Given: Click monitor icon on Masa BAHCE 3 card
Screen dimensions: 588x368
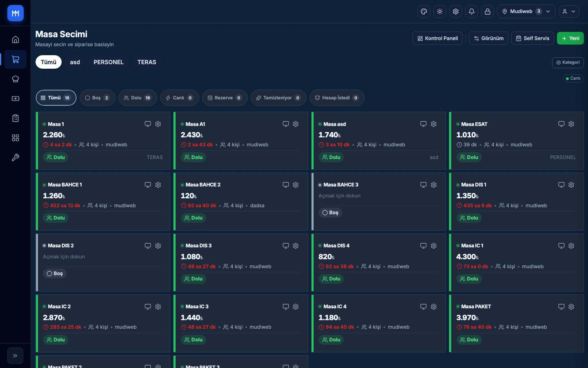Looking at the screenshot, I should click(x=423, y=185).
